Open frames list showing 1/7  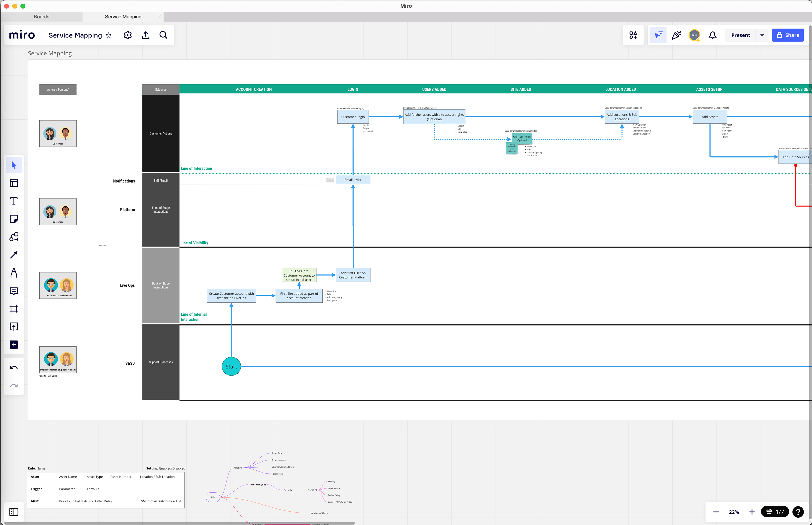pyautogui.click(x=775, y=512)
